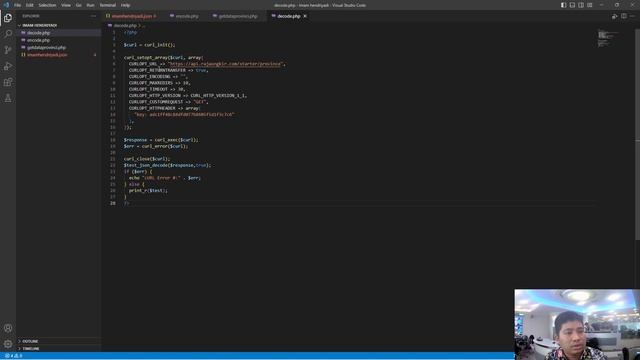Click the CURLOPT_RETURNTRANSFER line
This screenshot has width=640, height=360.
tap(168, 70)
